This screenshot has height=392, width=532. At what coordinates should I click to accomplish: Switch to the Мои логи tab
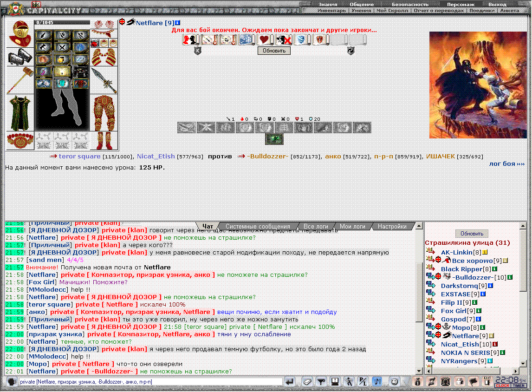click(x=352, y=226)
